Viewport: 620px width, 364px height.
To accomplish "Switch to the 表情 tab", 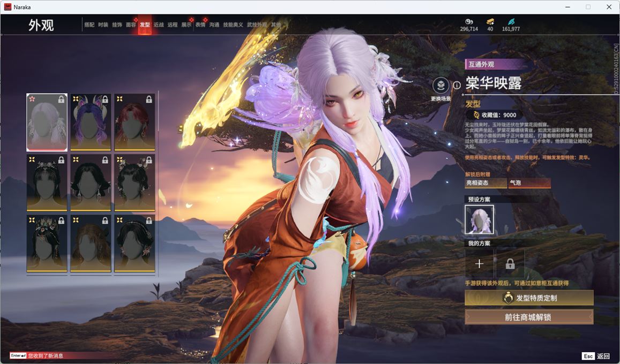I will point(200,25).
